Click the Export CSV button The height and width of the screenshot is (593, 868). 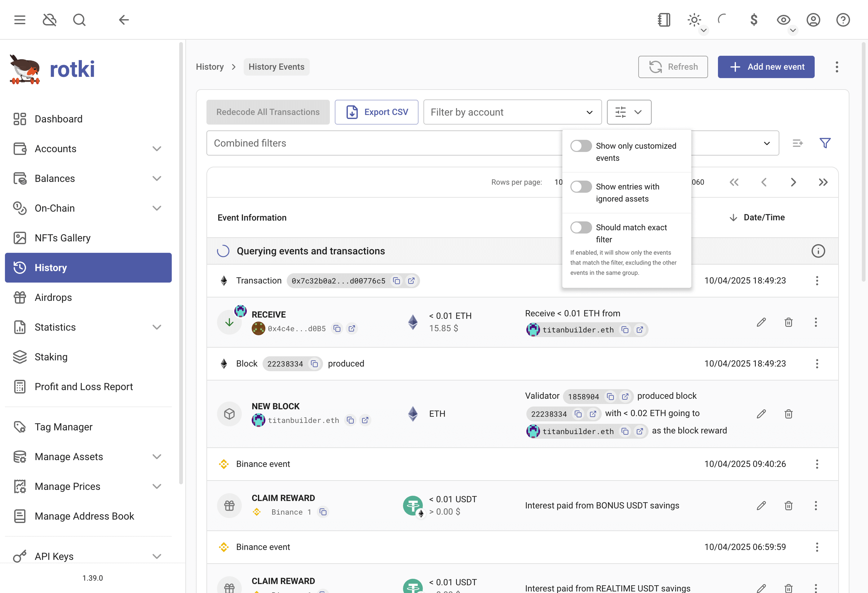coord(376,112)
